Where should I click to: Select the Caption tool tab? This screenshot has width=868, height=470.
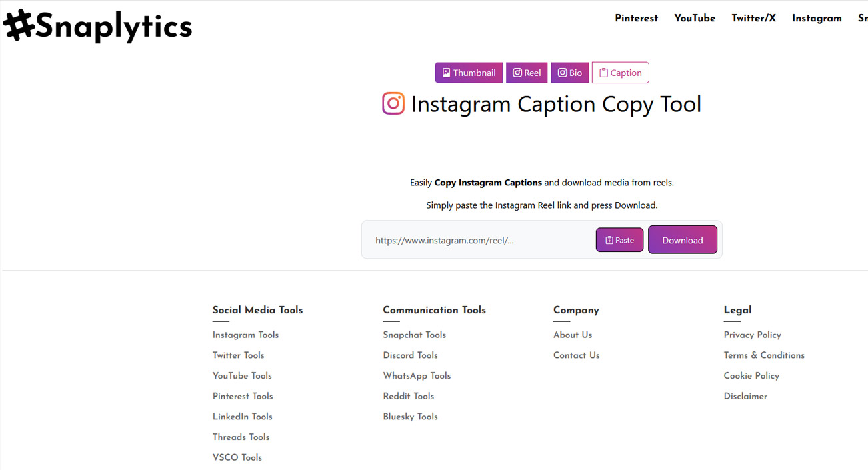tap(620, 73)
